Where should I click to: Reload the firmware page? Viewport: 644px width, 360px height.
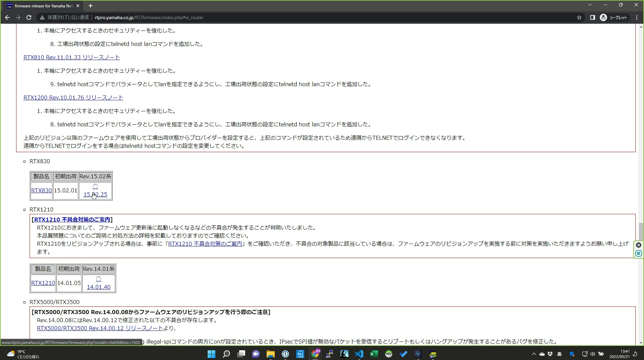click(x=29, y=17)
